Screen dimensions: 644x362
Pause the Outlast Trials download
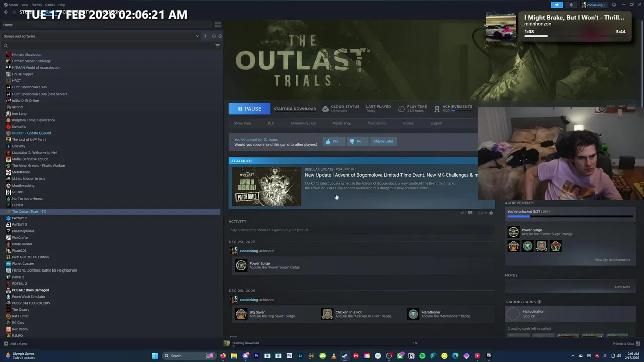250,109
